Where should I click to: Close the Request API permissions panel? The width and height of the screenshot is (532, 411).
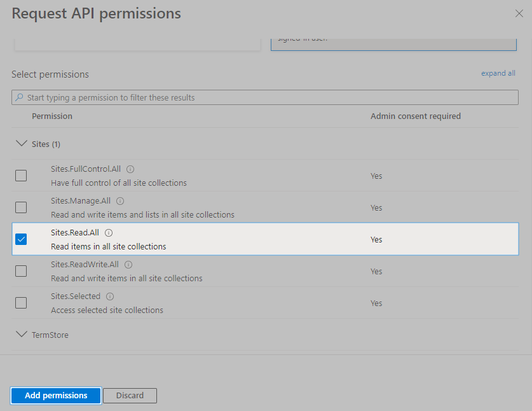[x=519, y=13]
